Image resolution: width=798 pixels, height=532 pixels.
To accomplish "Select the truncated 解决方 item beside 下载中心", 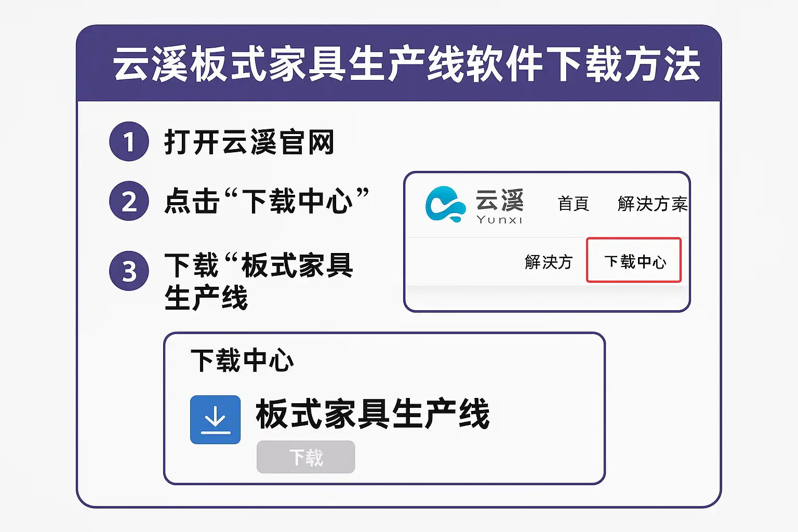I will pos(548,262).
